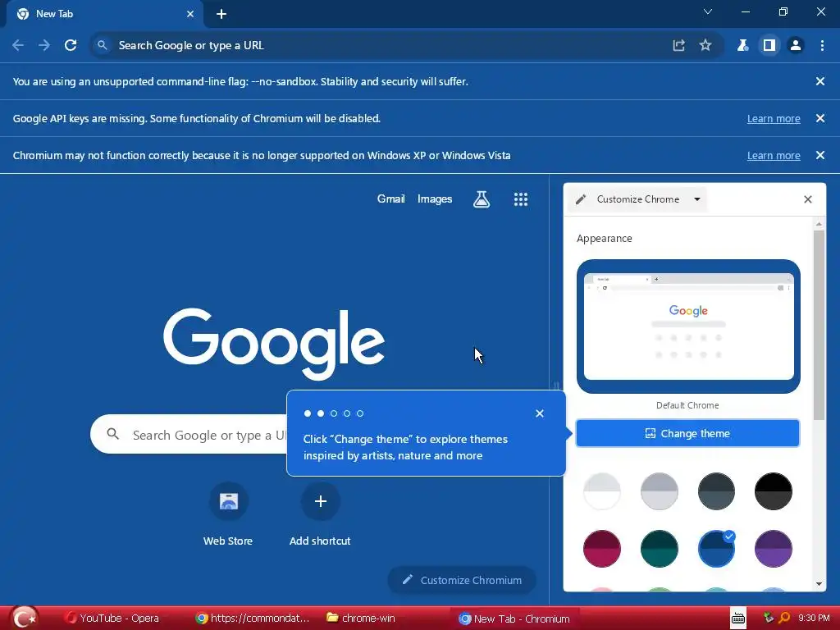Reload the page with refresh icon
The height and width of the screenshot is (630, 840).
tap(71, 46)
